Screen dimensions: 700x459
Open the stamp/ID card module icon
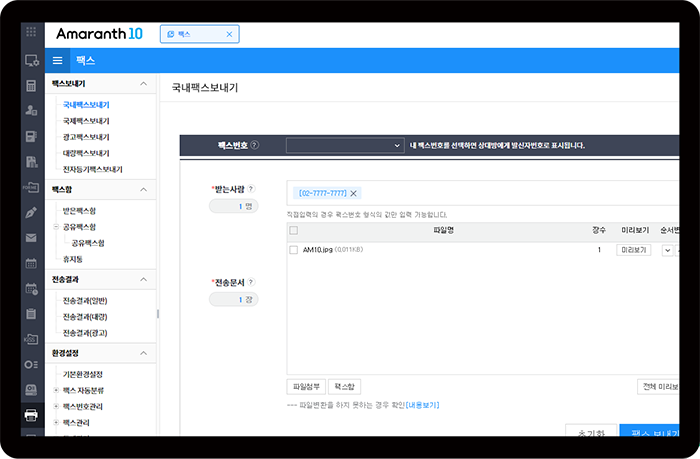[31, 390]
